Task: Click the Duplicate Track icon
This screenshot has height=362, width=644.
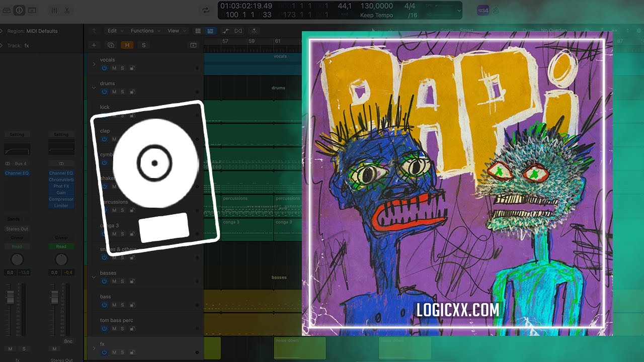Action: [x=111, y=45]
